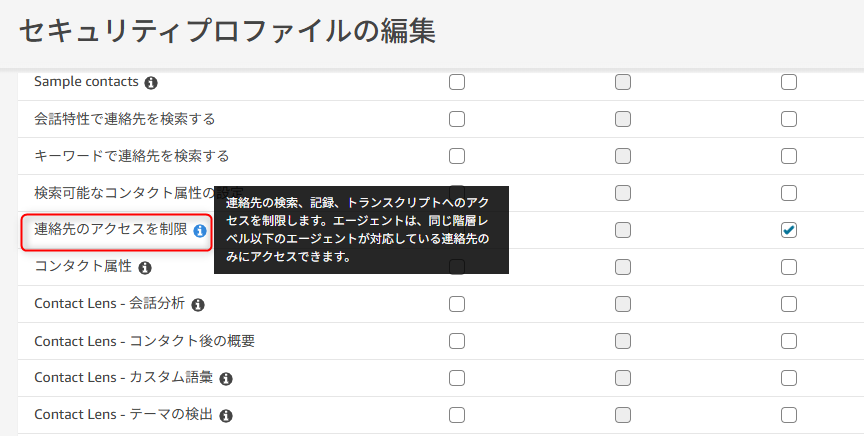
Task: Click info icon next to Sample contacts
Action: coord(151,82)
